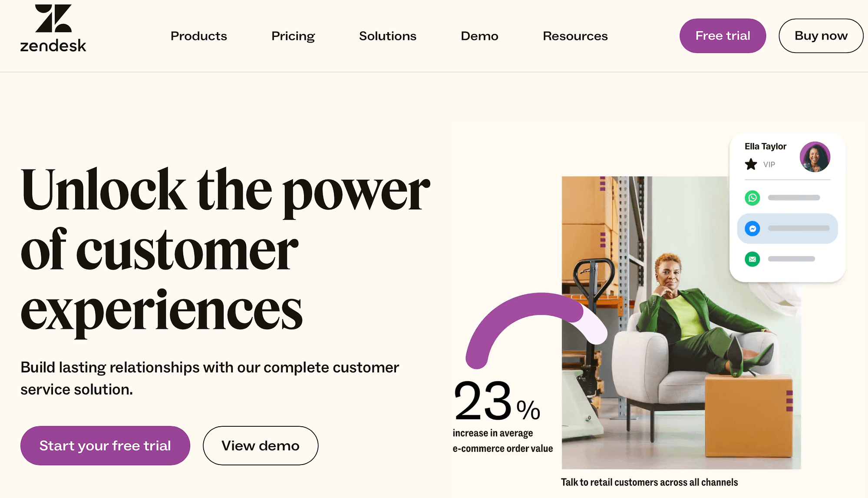Image resolution: width=868 pixels, height=498 pixels.
Task: Click Start your free trial button
Action: 105,445
